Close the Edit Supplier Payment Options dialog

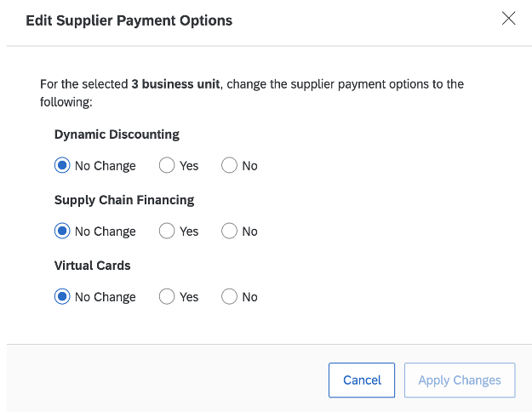coord(508,19)
